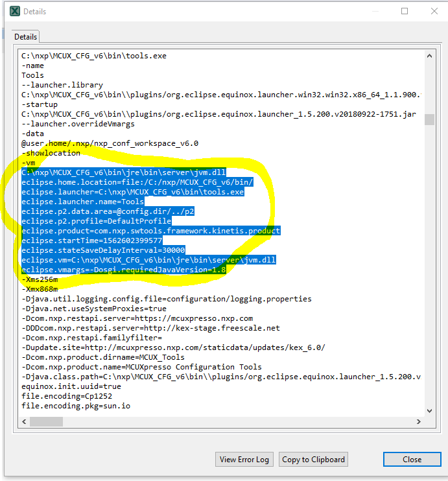The width and height of the screenshot is (448, 481).
Task: Click the 'eclipse.stateSaveDelayInterval=30000' line
Action: coord(103,250)
